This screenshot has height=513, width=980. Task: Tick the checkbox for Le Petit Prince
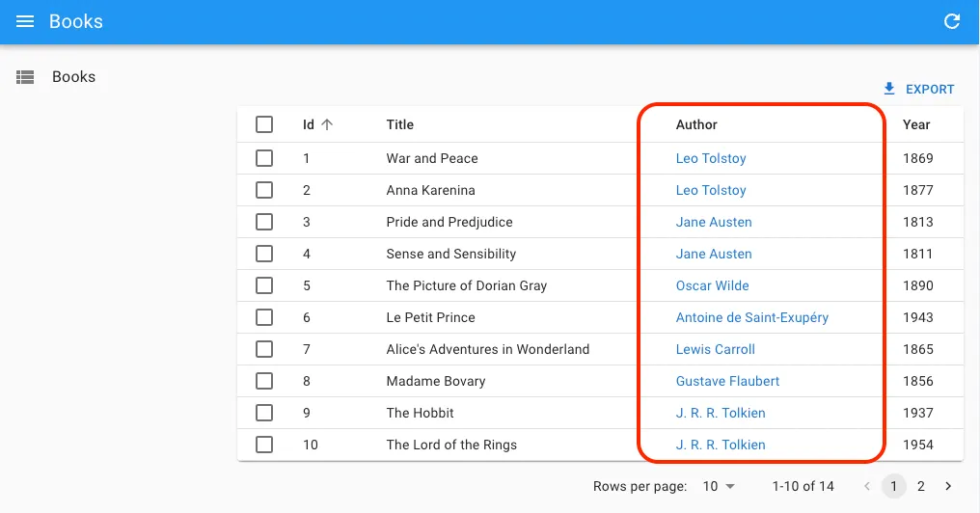click(264, 317)
